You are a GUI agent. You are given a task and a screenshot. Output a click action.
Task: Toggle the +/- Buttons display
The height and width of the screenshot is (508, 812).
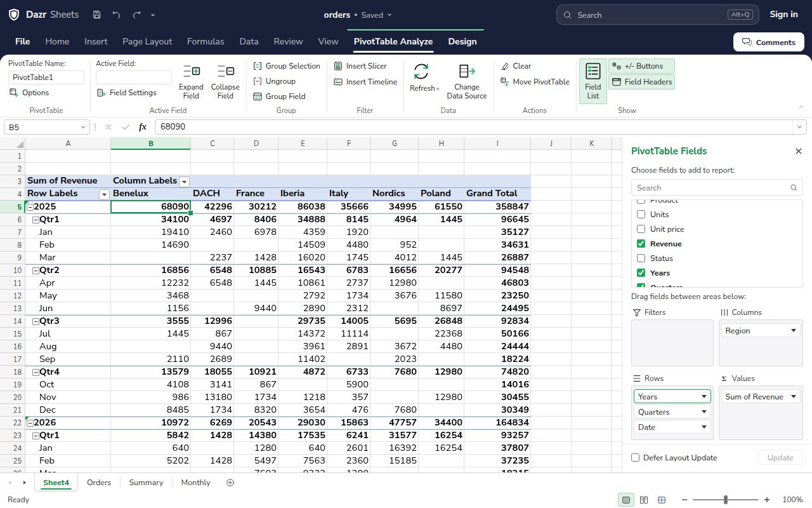pos(641,66)
